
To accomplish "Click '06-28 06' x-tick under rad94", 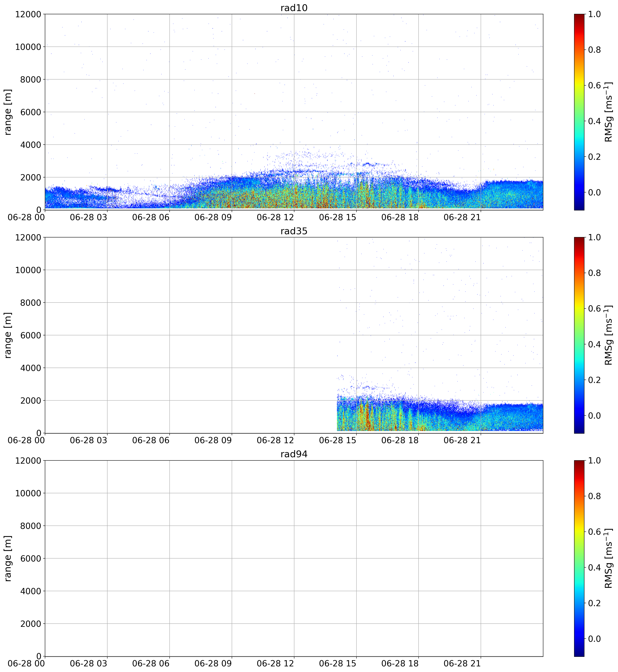I will 151,663.
